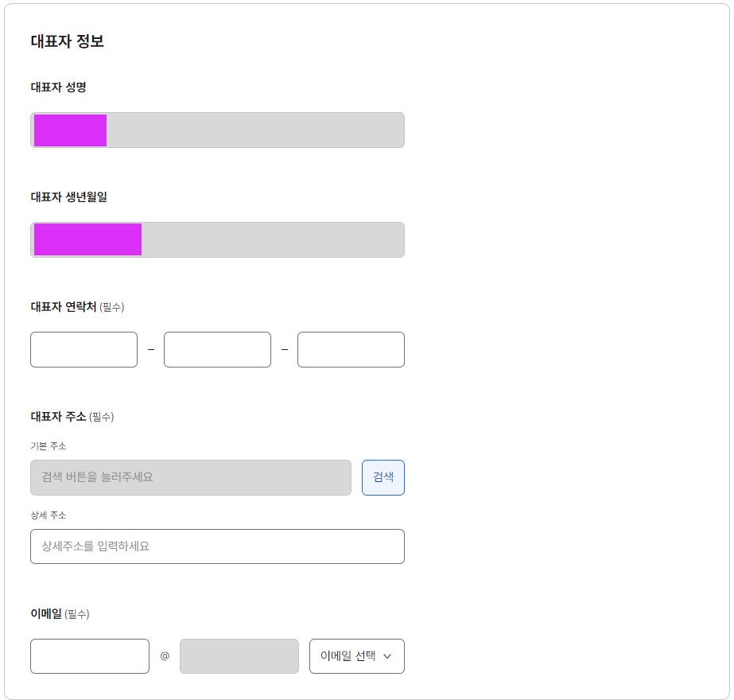Screen dimensions: 734x700
Task: Click the middle phone number input box
Action: (217, 349)
